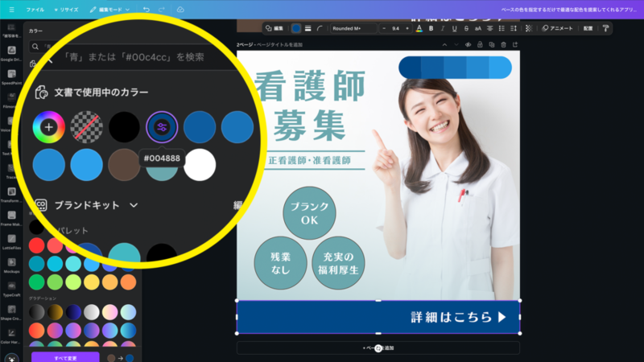
Task: Open Frame Maker app in sidebar
Action: point(11,218)
